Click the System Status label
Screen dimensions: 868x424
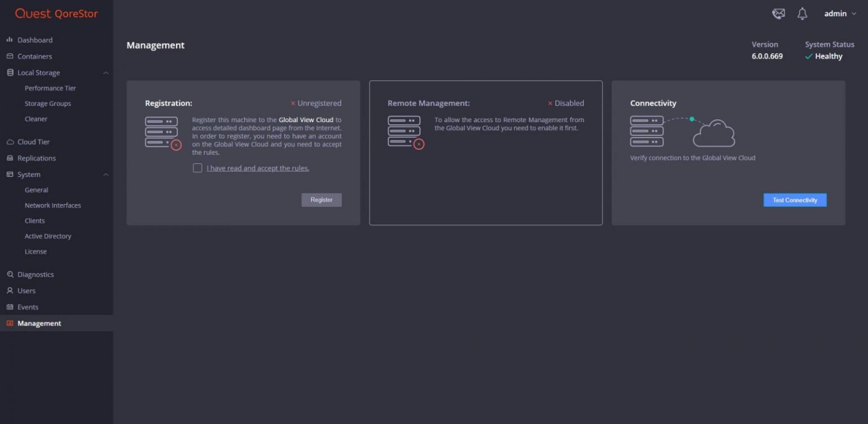(830, 45)
